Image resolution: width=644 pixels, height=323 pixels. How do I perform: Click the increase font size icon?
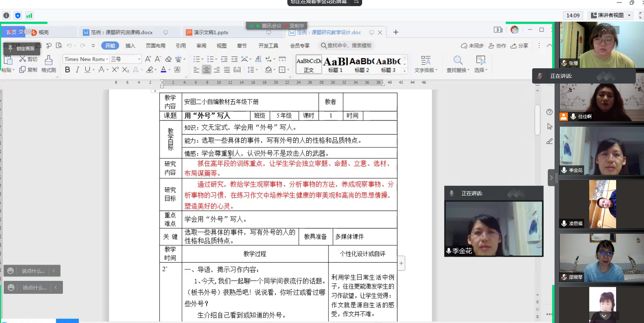coord(148,59)
